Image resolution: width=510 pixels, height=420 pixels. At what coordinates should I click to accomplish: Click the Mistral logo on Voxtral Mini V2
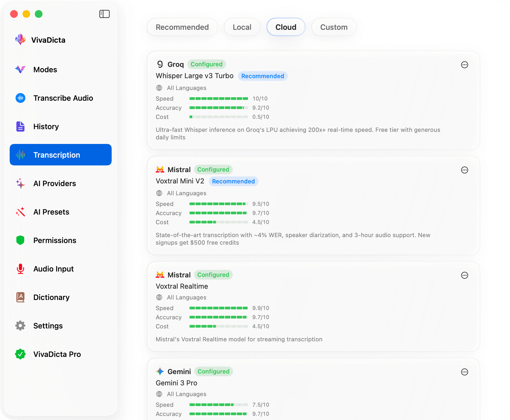pos(160,169)
